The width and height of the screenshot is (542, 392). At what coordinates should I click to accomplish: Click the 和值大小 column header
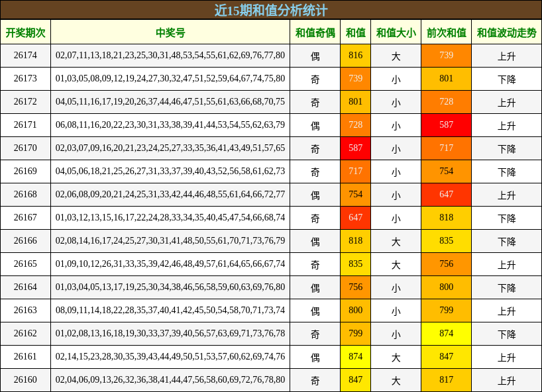pyautogui.click(x=396, y=32)
